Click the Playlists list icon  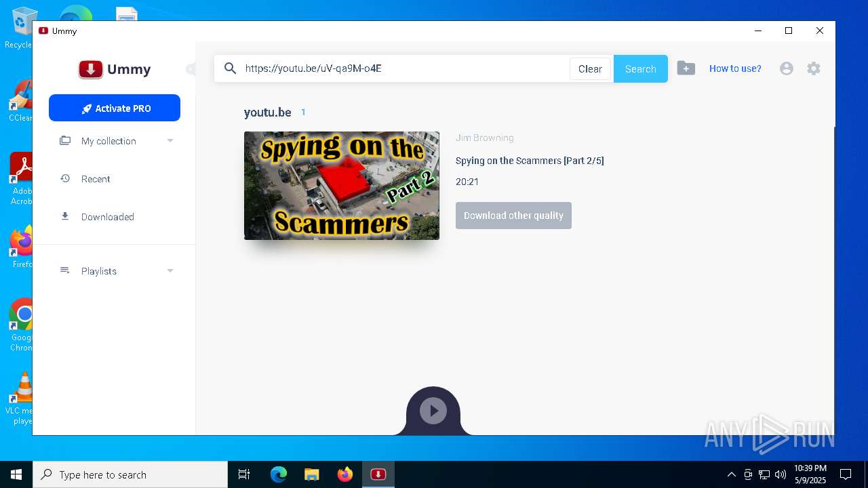tap(65, 270)
